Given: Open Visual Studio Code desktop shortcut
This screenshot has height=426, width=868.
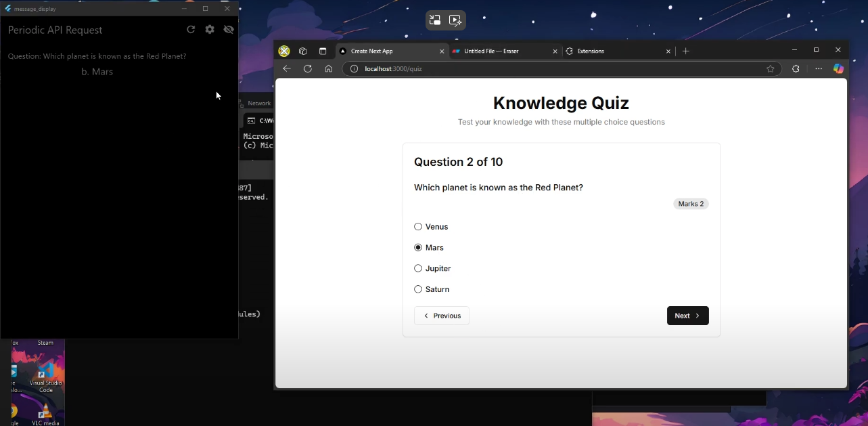Looking at the screenshot, I should coord(45,378).
